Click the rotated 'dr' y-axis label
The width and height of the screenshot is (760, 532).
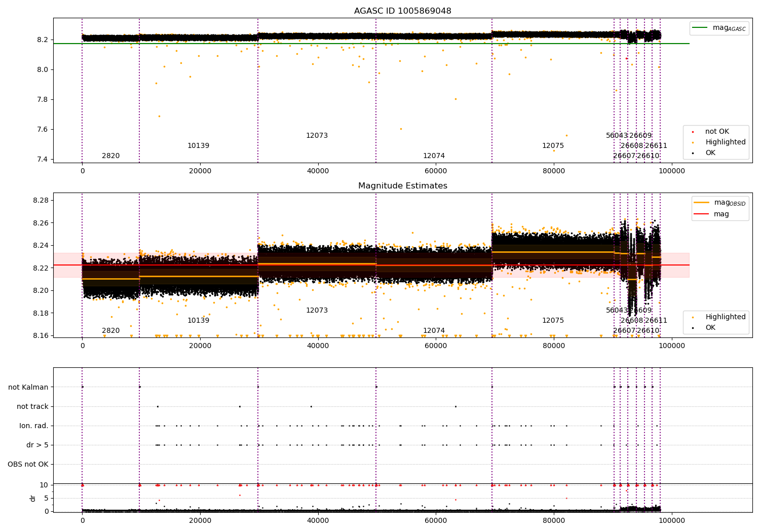(33, 499)
